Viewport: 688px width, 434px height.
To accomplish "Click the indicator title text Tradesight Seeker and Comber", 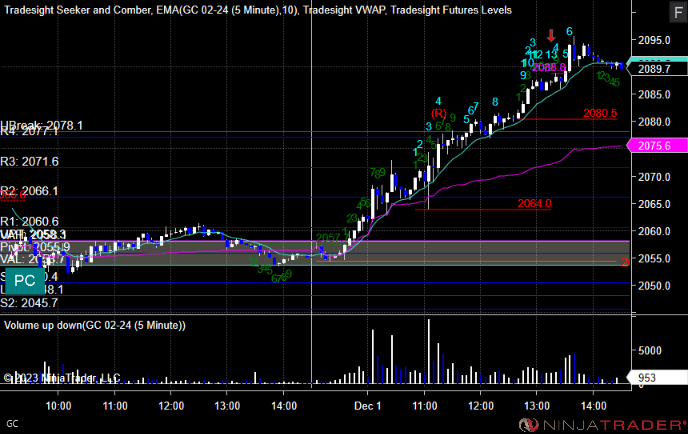I will click(78, 10).
